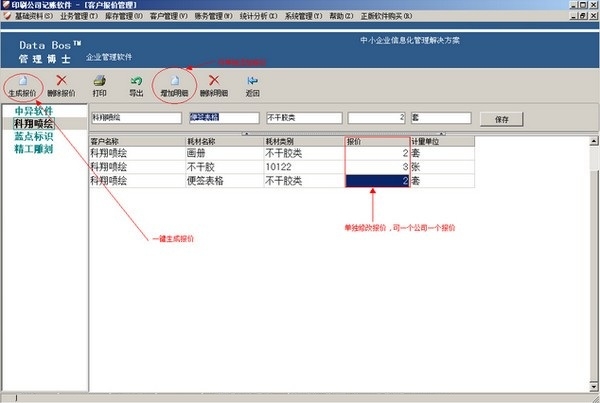Image resolution: width=600 pixels, height=403 pixels.
Task: Click the 科翔喷绘 cell in 画册 row
Action: (x=137, y=153)
